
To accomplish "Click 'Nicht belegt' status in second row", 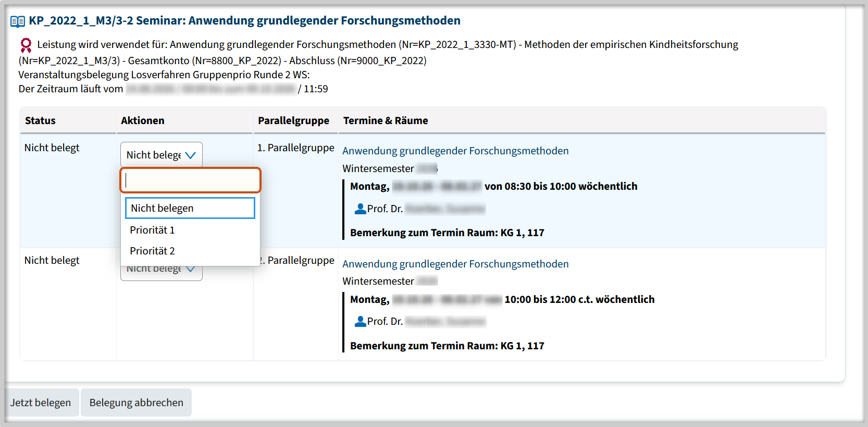I will pyautogui.click(x=52, y=260).
